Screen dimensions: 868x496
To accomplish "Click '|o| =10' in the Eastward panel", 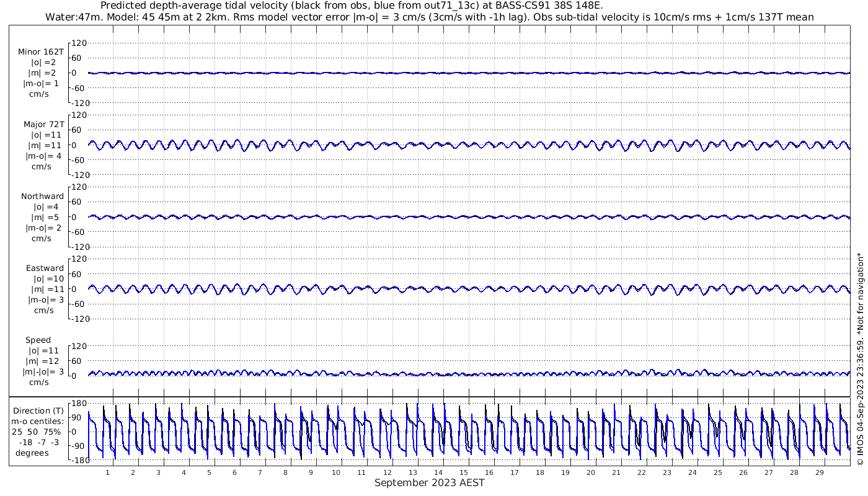I will [48, 278].
